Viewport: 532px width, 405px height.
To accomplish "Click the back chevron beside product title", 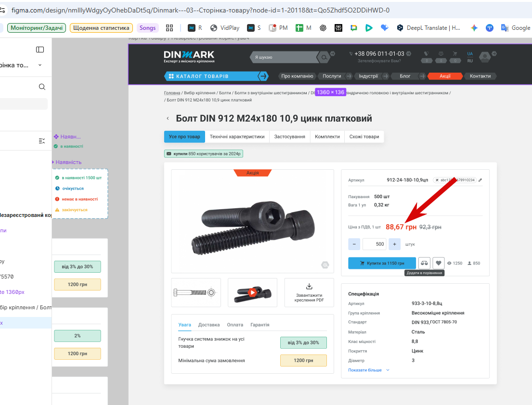I will pos(168,118).
